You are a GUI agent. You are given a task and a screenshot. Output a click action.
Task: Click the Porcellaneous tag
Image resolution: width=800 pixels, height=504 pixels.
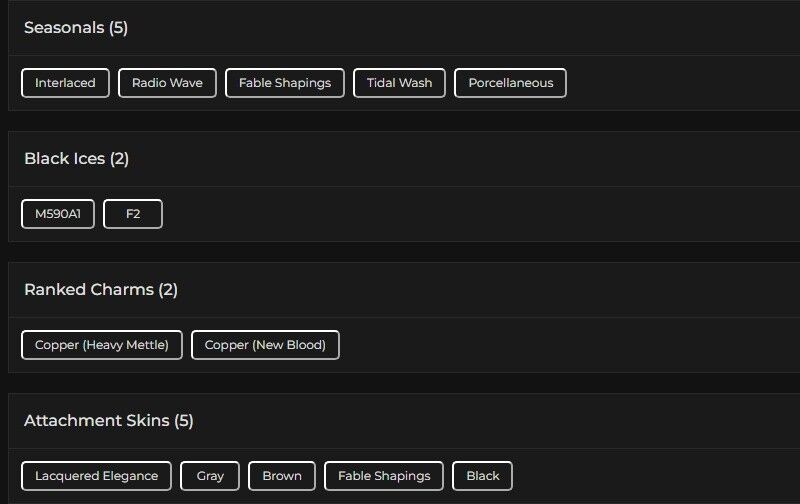click(510, 83)
